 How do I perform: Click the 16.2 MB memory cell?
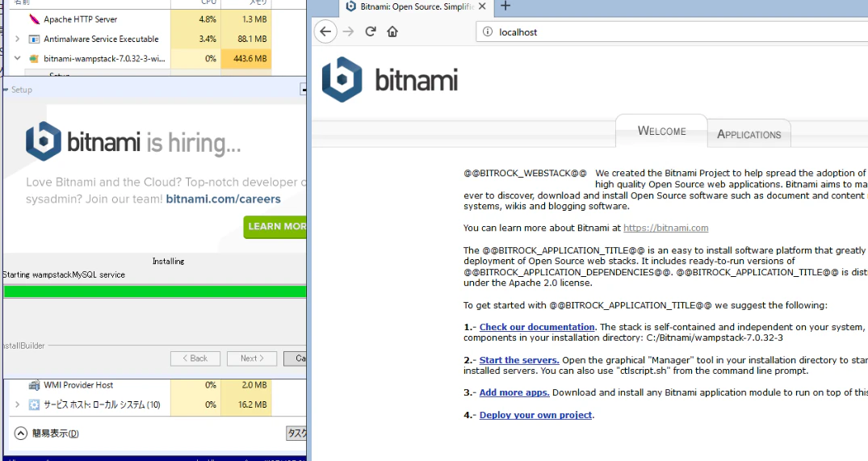point(245,404)
